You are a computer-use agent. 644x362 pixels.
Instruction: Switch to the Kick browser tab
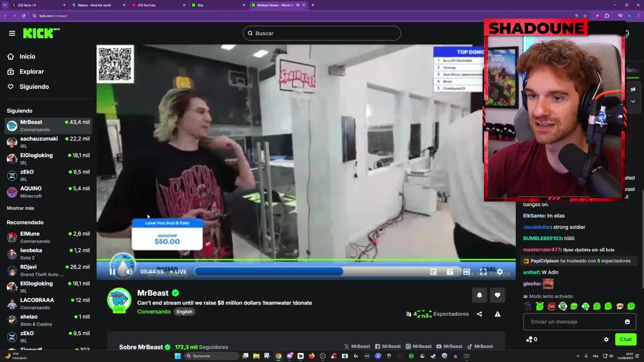point(218,5)
